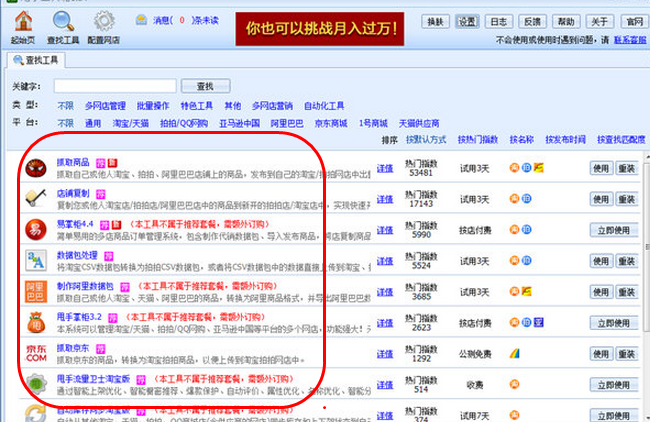Filter platform by 阿里巴巴
Screen dimensions: 650x422
pos(287,124)
